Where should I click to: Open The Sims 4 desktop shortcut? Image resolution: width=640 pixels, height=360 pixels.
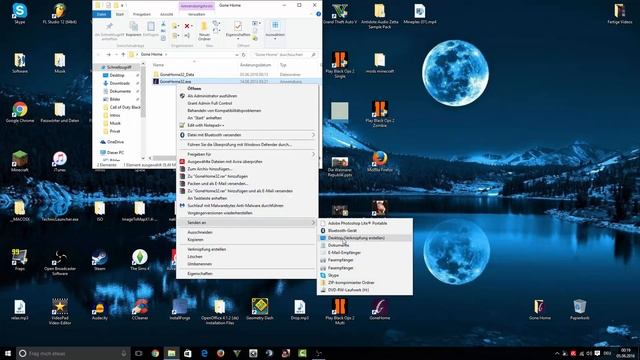click(140, 260)
